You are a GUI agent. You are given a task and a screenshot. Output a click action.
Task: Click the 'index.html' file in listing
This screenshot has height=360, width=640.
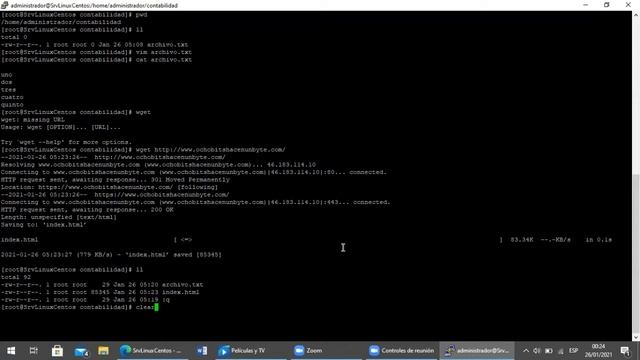180,292
